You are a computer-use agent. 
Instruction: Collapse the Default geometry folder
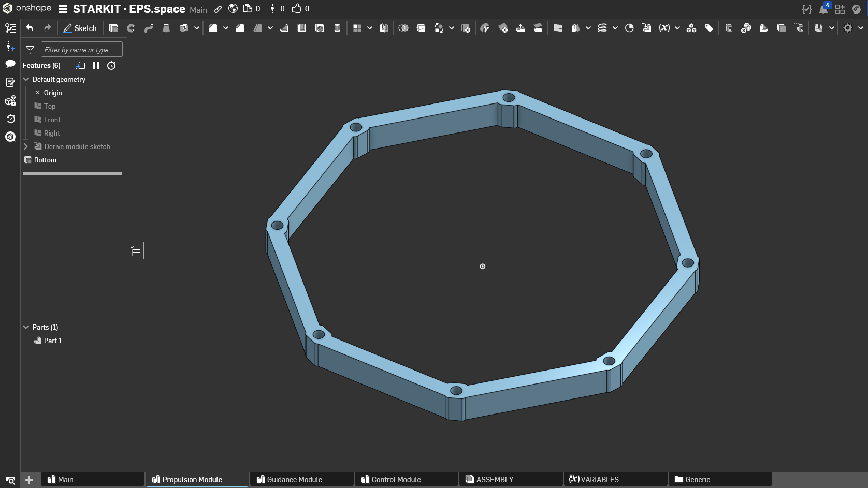26,79
